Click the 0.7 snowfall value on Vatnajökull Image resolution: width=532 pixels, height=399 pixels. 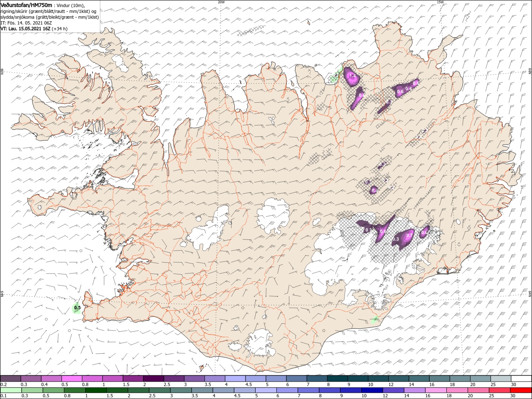click(x=409, y=236)
